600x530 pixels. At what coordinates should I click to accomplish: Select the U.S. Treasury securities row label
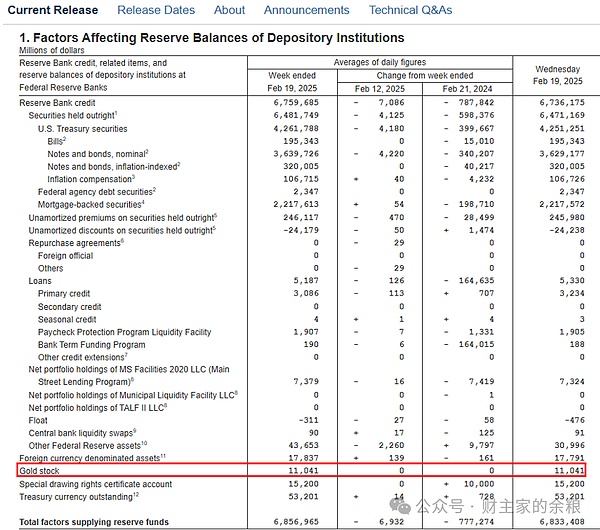point(82,129)
